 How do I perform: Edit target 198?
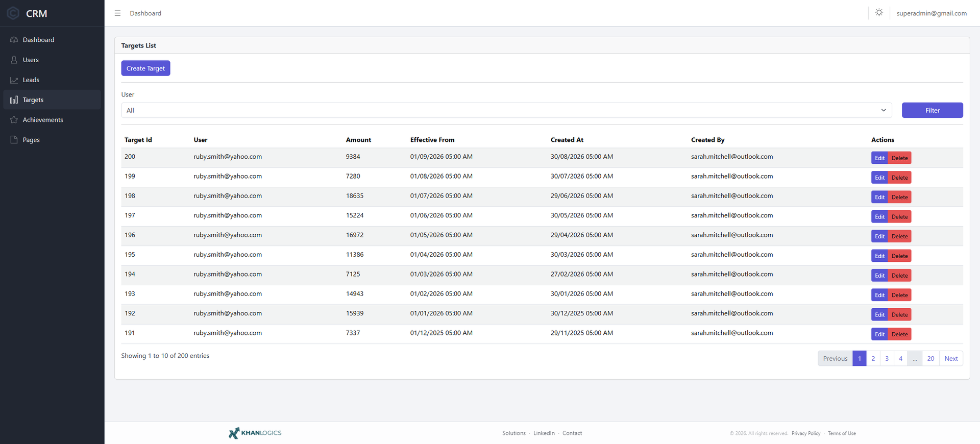click(x=879, y=197)
